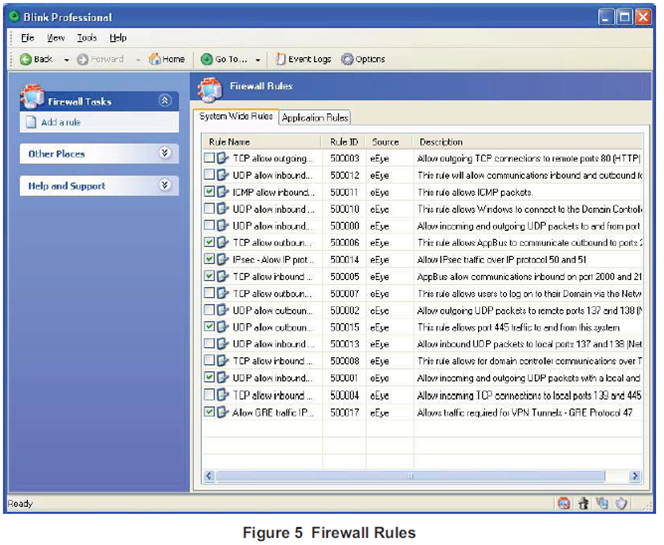Click the first status bar icon, red globe
Image resolution: width=664 pixels, height=545 pixels.
(x=564, y=504)
